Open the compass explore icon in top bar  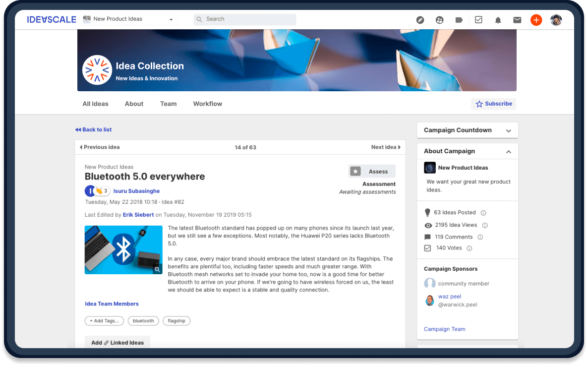pyautogui.click(x=420, y=20)
